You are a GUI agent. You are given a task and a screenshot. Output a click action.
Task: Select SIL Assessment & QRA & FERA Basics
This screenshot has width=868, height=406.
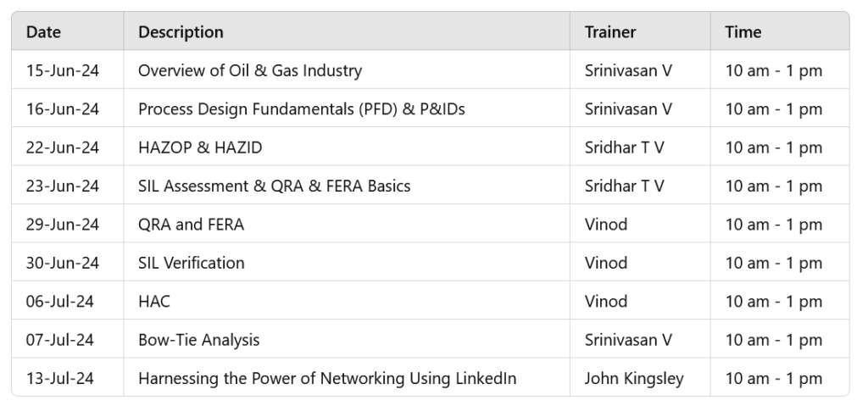coord(274,186)
